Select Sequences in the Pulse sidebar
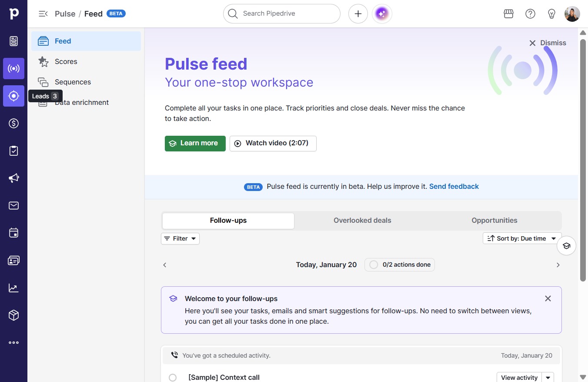This screenshot has height=382, width=588. pyautogui.click(x=86, y=82)
